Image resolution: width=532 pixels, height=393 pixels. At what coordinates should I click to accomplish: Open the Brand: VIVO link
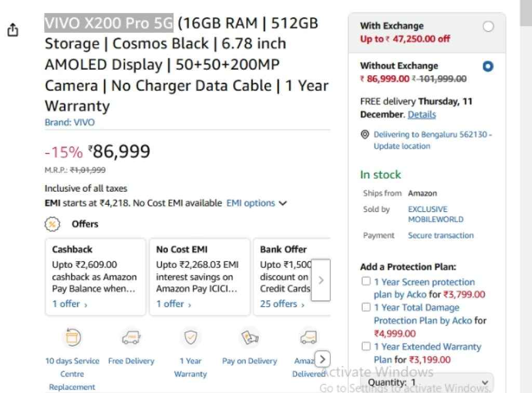(x=70, y=123)
